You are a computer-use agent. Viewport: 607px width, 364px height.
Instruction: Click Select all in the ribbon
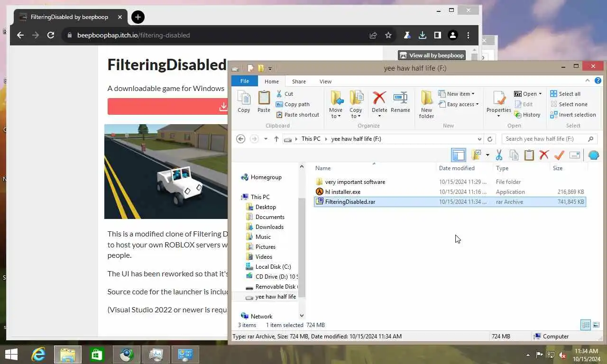pos(565,94)
